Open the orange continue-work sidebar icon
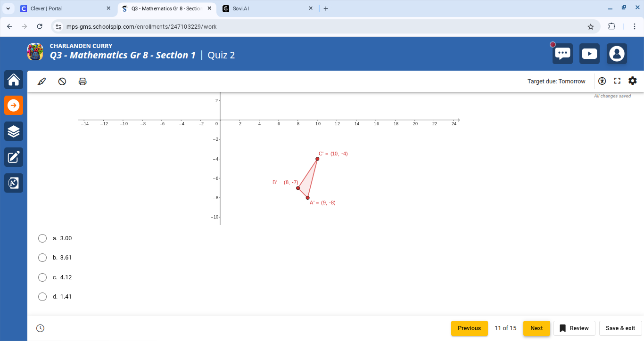 click(x=13, y=106)
